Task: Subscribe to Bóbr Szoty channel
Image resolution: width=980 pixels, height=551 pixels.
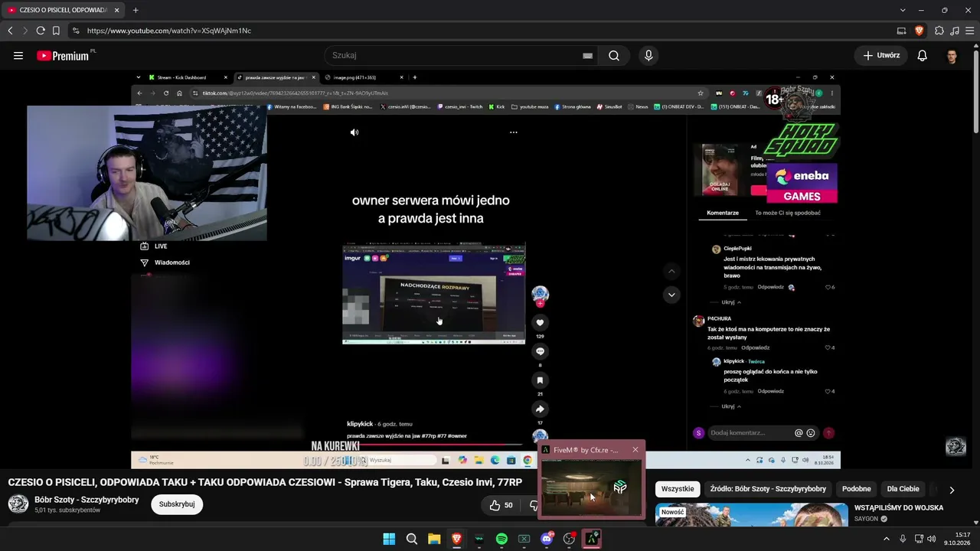Action: click(x=177, y=504)
